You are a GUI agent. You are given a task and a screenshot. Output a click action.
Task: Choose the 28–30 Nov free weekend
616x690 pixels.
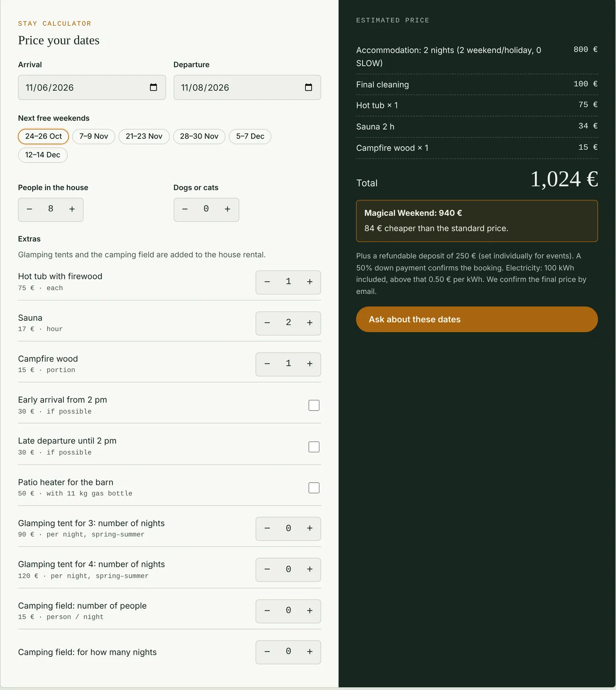(199, 136)
